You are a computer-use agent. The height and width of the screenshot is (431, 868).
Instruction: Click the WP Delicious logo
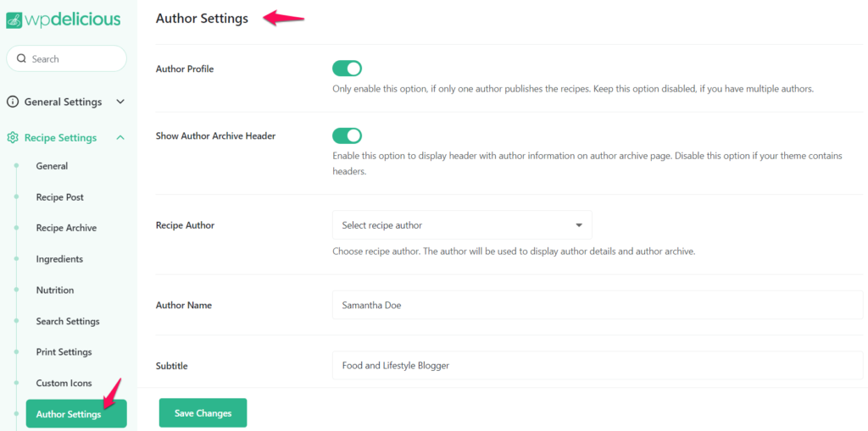[x=63, y=20]
